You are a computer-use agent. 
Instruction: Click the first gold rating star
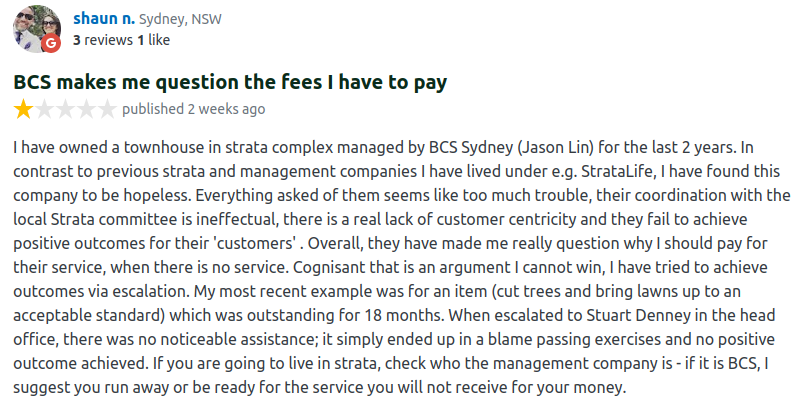pos(23,109)
